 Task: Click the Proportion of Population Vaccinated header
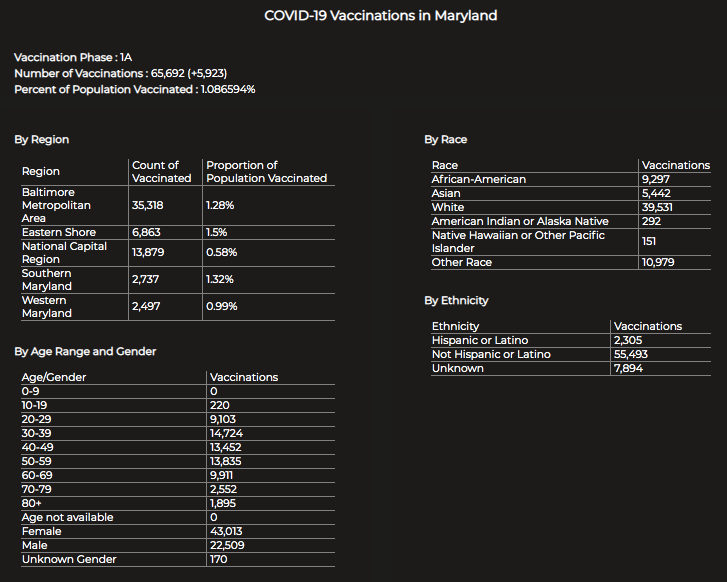266,171
